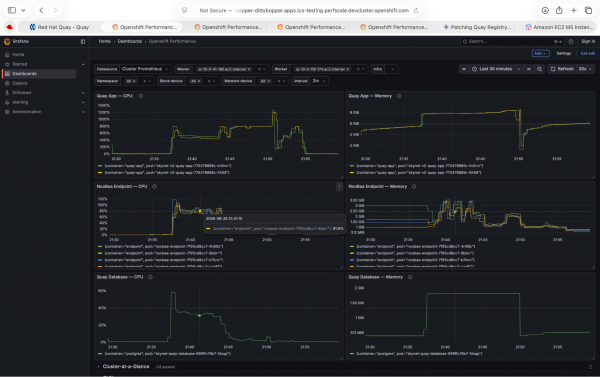Toggle the postgres series in Quay Database Memory legend
Viewport: 600px width, 377px height.
click(x=419, y=354)
